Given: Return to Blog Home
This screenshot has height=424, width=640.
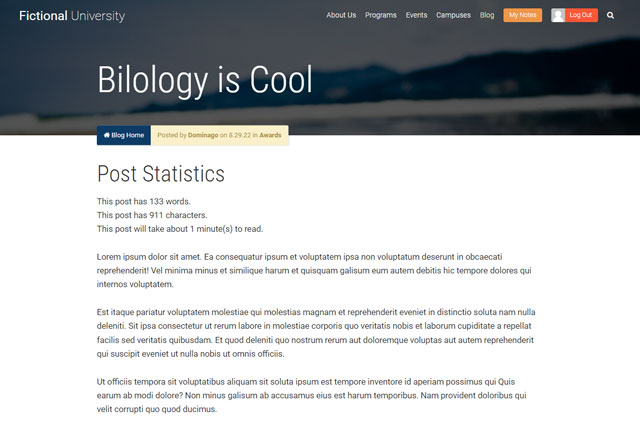Looking at the screenshot, I should click(124, 135).
